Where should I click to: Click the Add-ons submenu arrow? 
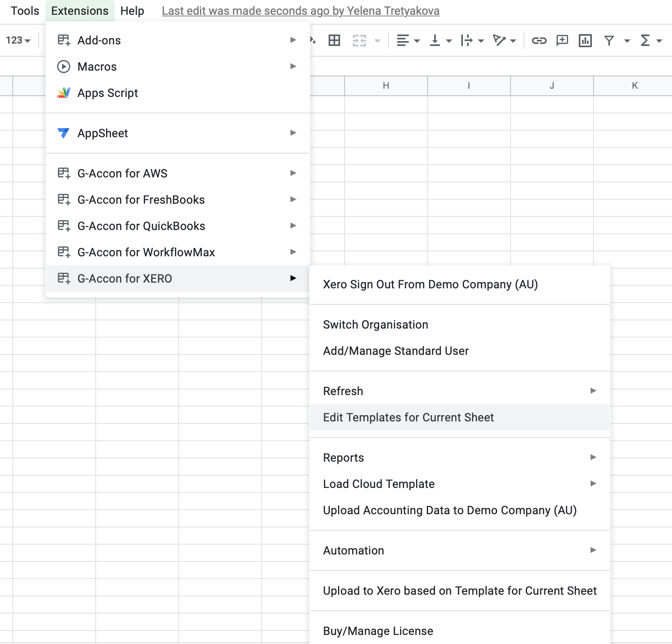point(293,40)
